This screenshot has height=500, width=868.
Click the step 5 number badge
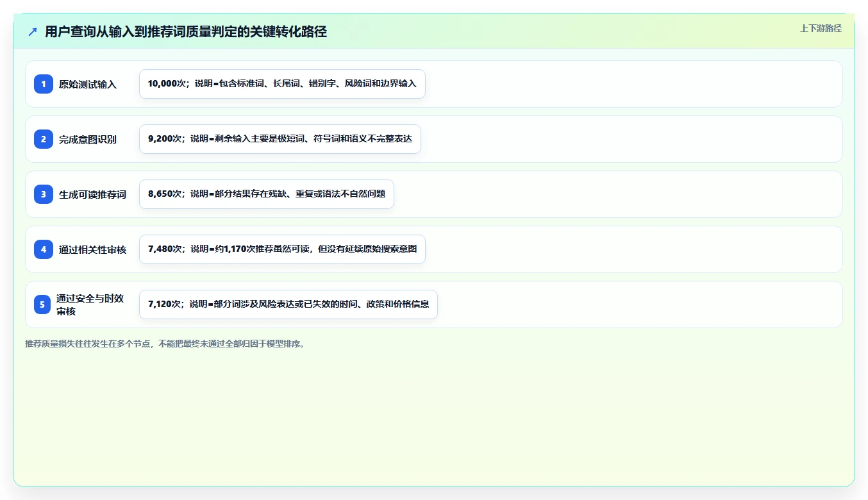point(42,304)
